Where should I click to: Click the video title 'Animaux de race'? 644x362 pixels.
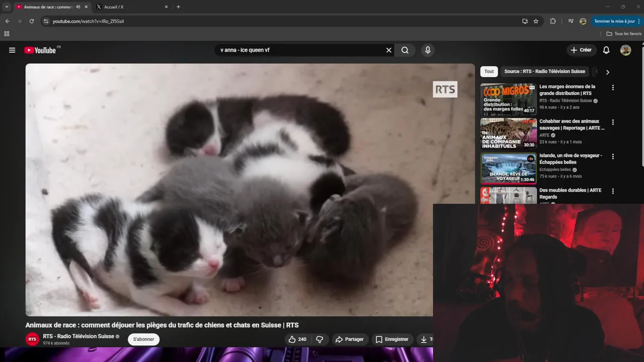click(x=162, y=325)
